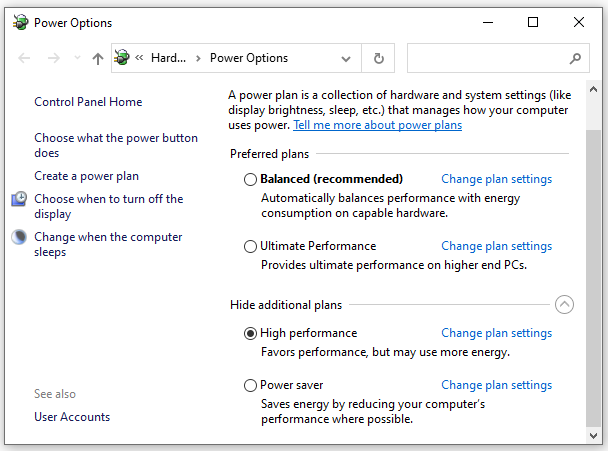
Task: Click the display clock icon in the sidebar
Action: [19, 199]
